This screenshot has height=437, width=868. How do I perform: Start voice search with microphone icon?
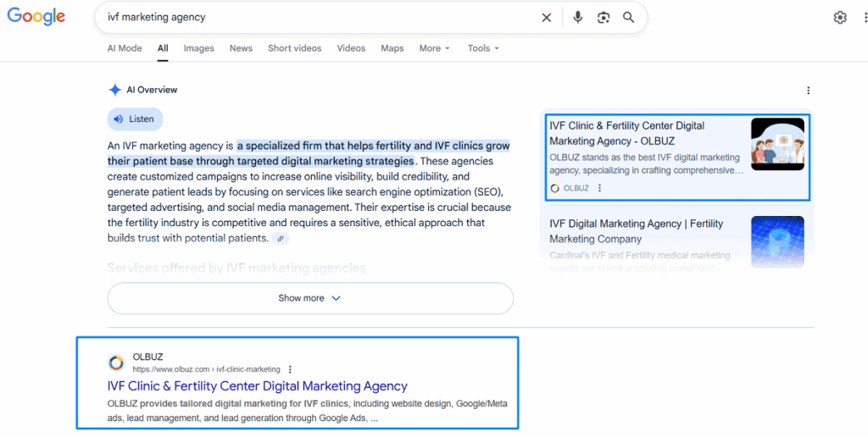578,18
